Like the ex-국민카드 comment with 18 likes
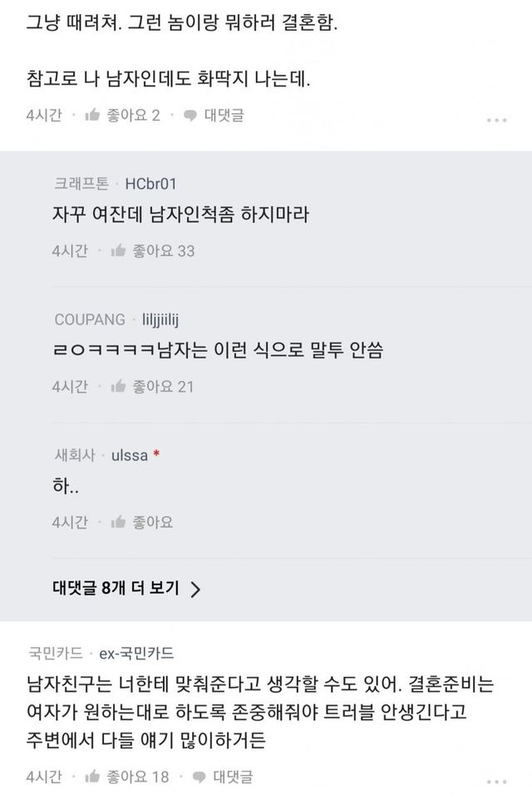The height and width of the screenshot is (795, 532). [93, 777]
